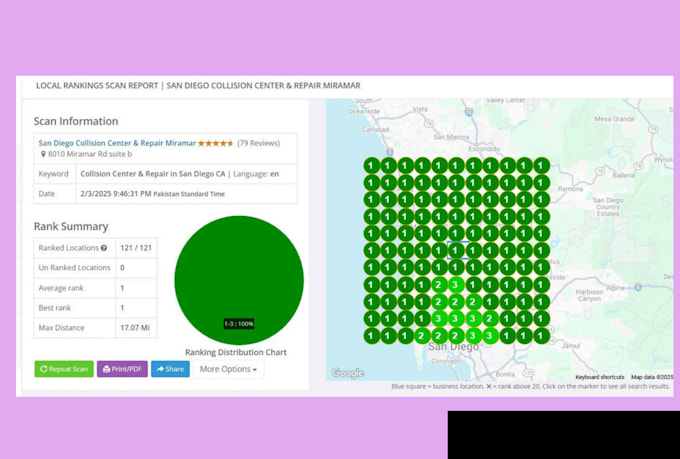Click the 1-3 : 100% chart label
680x459 pixels.
click(x=239, y=324)
